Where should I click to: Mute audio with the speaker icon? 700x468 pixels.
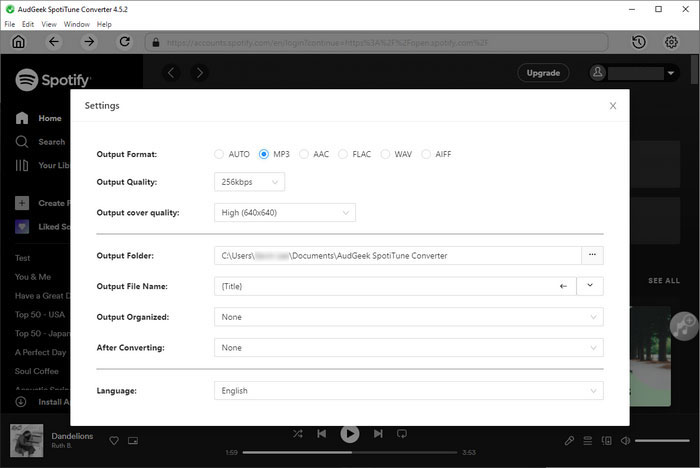(x=625, y=441)
